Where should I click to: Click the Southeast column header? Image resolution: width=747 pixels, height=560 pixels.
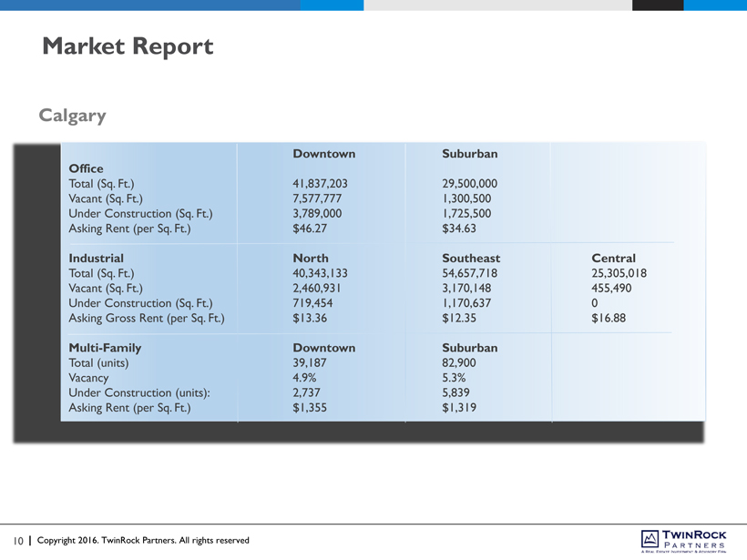pyautogui.click(x=470, y=259)
